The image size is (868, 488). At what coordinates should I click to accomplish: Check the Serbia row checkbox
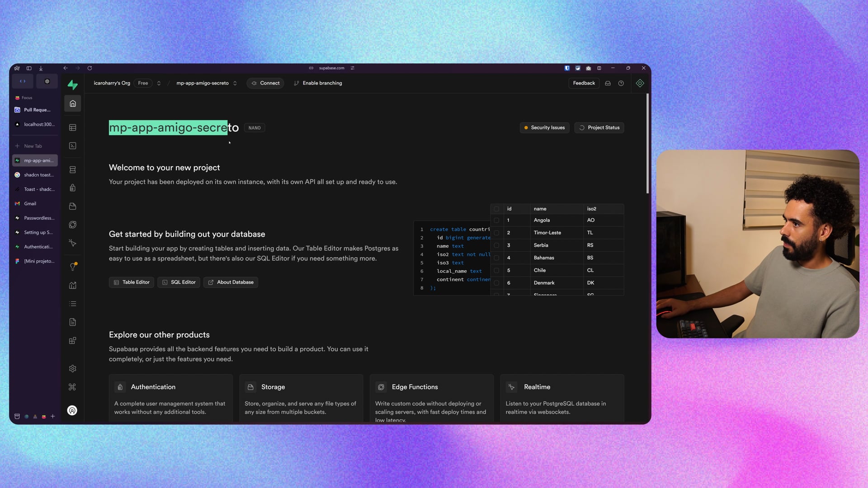(496, 245)
